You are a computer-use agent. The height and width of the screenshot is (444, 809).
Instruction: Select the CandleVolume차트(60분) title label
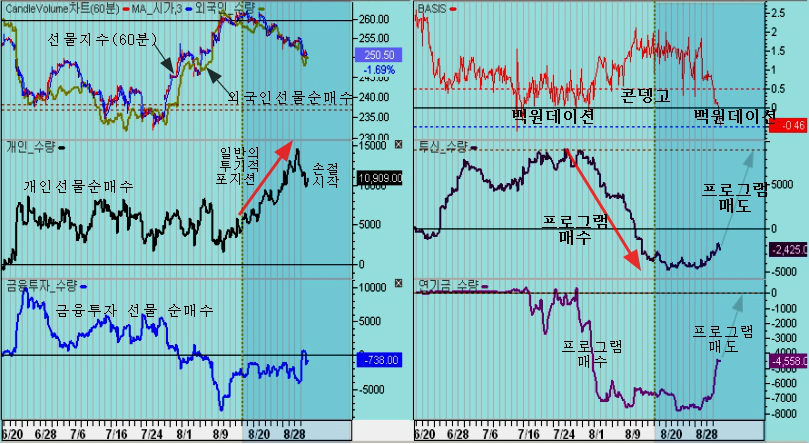click(62, 9)
